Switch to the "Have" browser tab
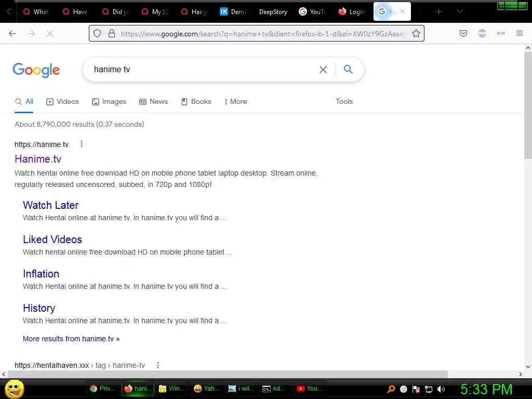The height and width of the screenshot is (399, 532). [76, 11]
